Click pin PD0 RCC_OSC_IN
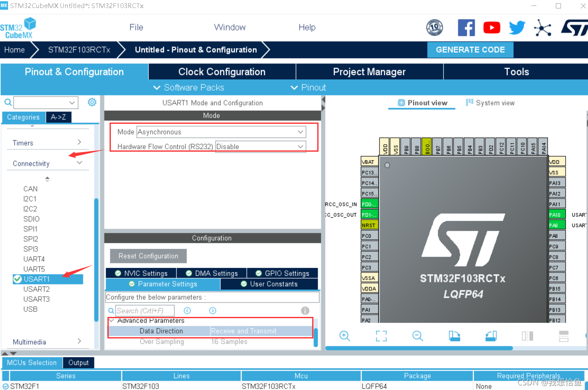588x390 pixels. (369, 204)
